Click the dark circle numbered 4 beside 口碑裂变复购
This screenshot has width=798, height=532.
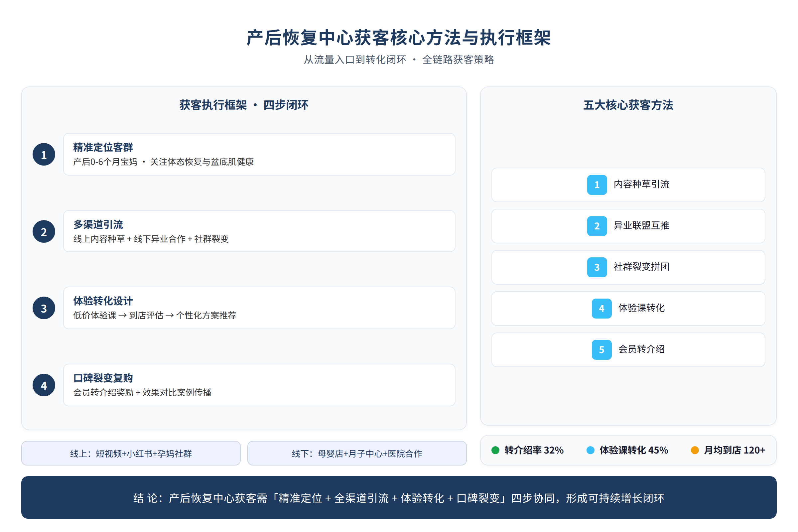(x=44, y=385)
